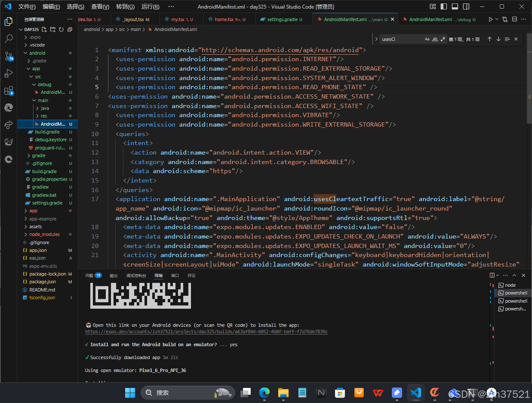Viewport: 532px width, 403px height.
Task: Switch to the settings.gradle tab
Action: point(283,19)
